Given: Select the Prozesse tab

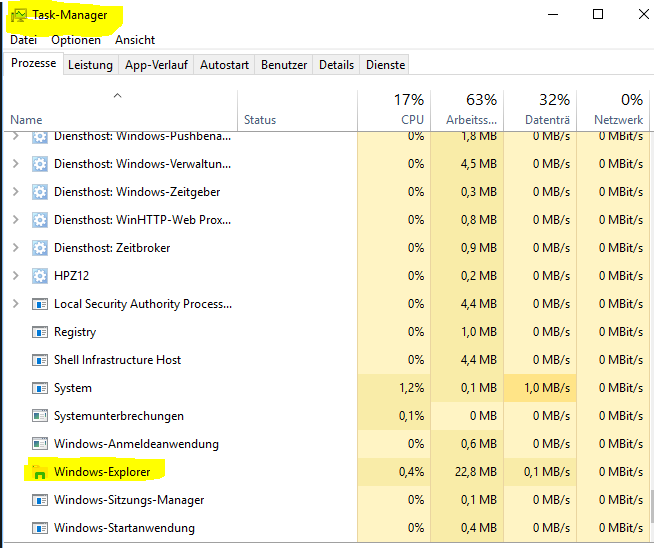Looking at the screenshot, I should [33, 63].
